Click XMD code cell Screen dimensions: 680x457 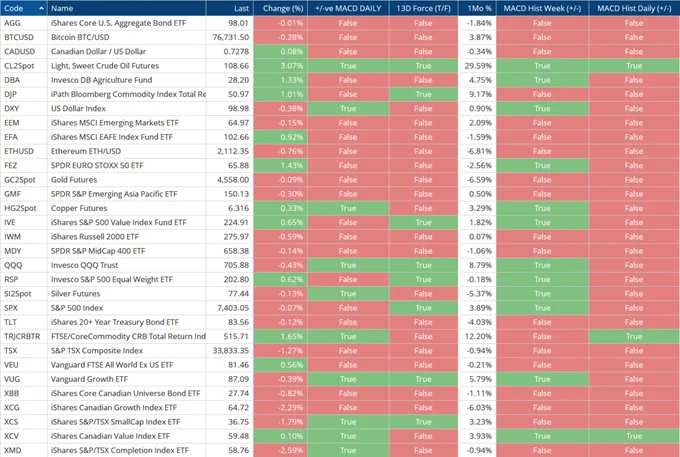coord(24,450)
